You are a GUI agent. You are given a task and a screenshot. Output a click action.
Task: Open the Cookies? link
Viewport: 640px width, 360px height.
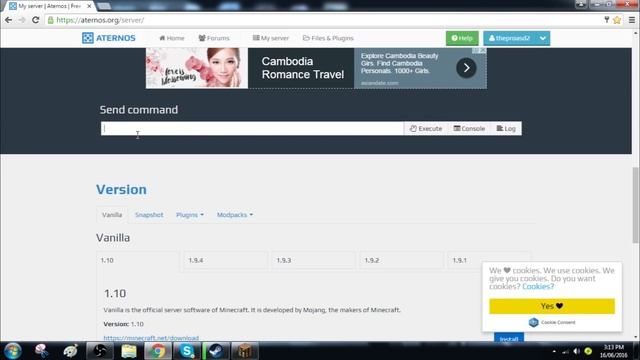pyautogui.click(x=538, y=287)
